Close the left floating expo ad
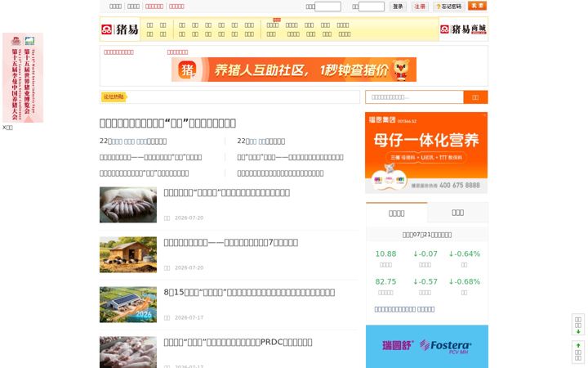The width and height of the screenshot is (588, 368). tap(7, 128)
